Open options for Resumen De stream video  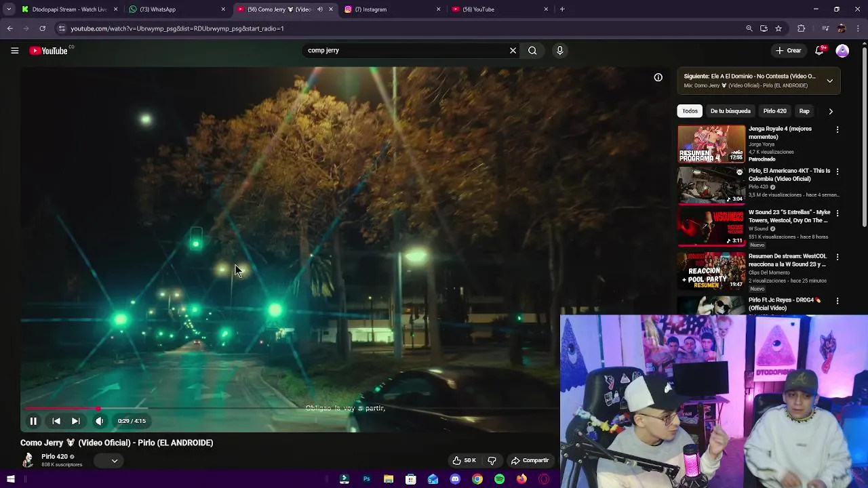coord(837,257)
